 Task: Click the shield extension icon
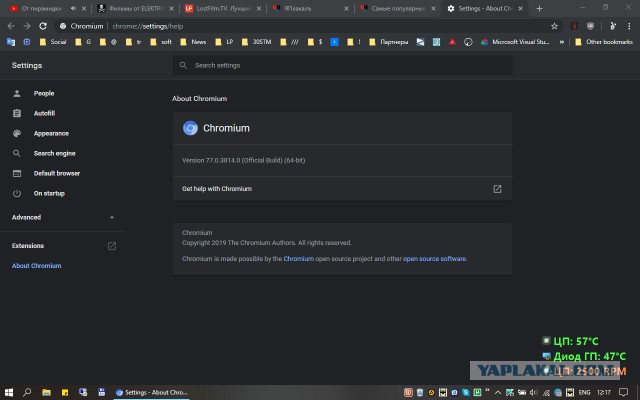tap(590, 26)
